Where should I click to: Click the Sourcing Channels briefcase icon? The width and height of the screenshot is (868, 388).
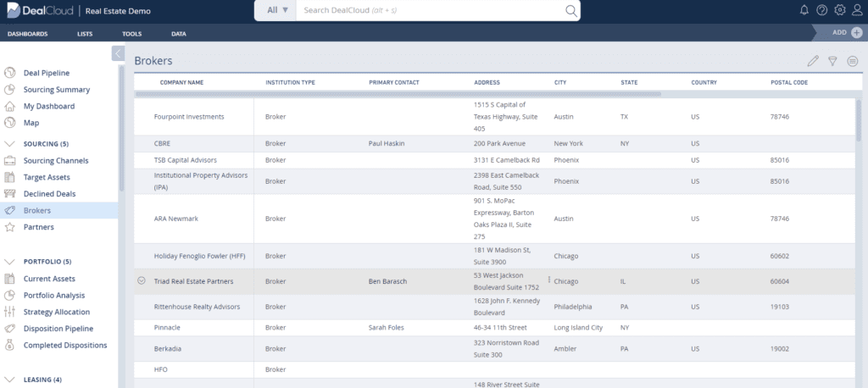click(x=9, y=161)
